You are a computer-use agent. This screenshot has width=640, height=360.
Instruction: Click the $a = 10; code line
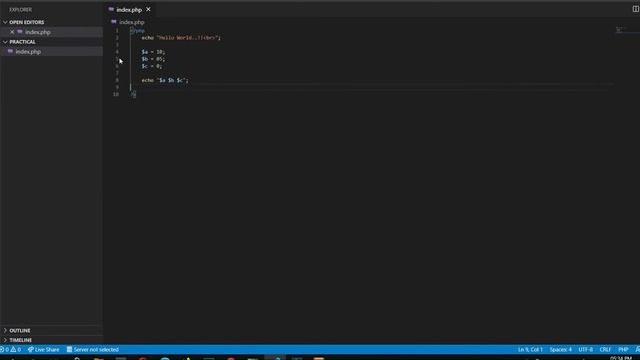[153, 52]
